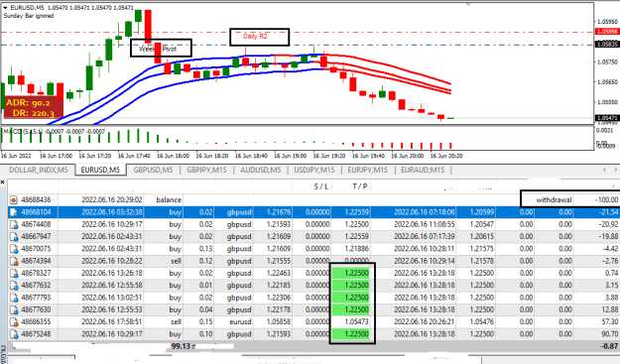
Task: Click the order icon beside 48675248
Action: 14,334
